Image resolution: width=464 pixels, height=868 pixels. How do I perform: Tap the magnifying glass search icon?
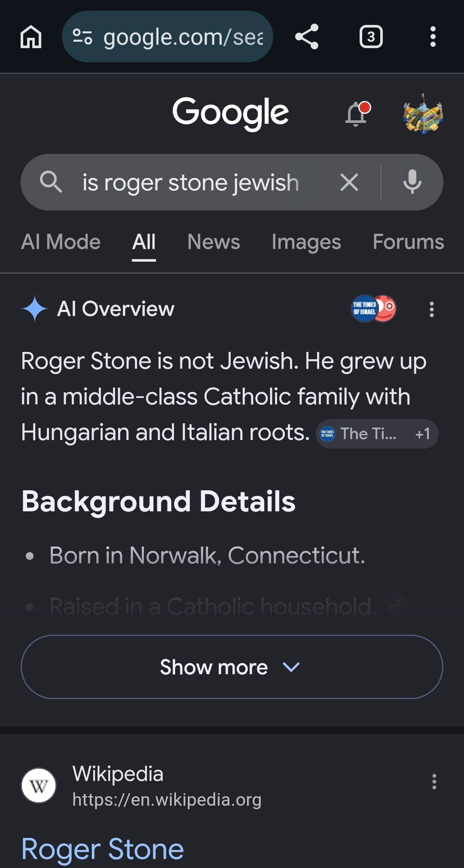[x=51, y=182]
